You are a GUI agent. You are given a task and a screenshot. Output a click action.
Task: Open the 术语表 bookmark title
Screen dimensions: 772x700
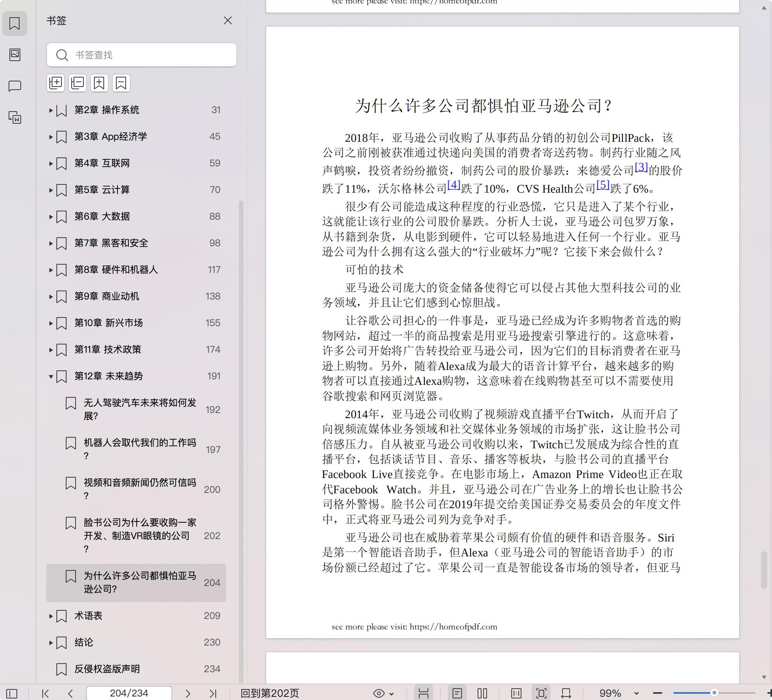point(88,616)
